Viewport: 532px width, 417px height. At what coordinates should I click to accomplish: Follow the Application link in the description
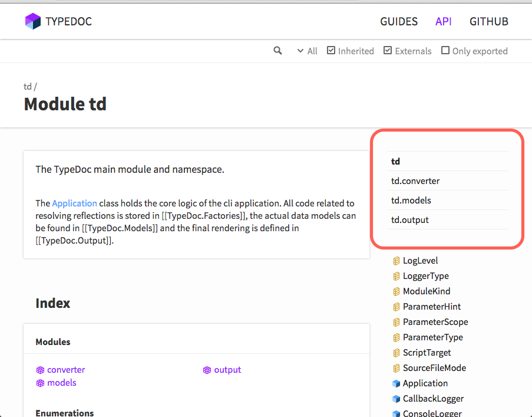[75, 203]
